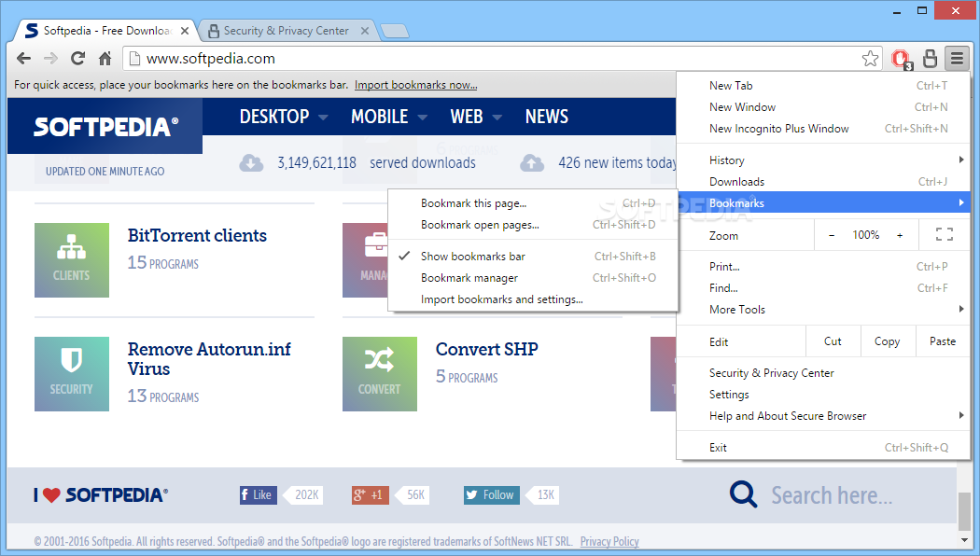Click the Softpedia logo in header
The width and height of the screenshot is (980, 556).
coord(105,126)
